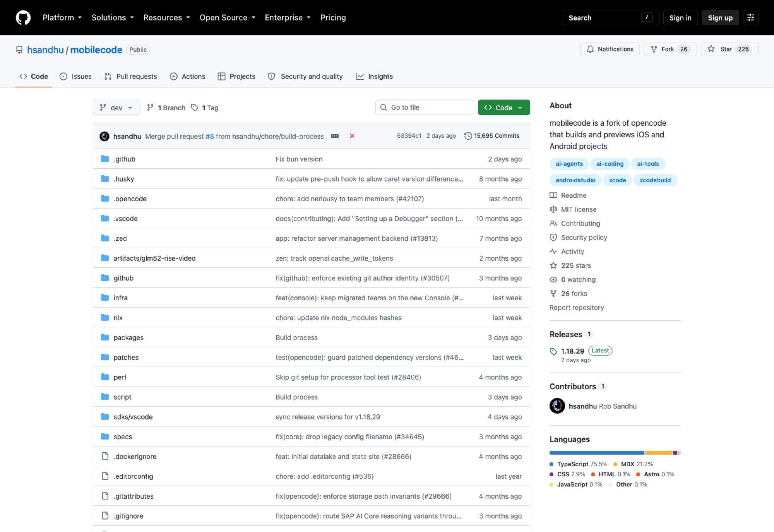Open the Solutions dropdown menu

click(x=113, y=17)
